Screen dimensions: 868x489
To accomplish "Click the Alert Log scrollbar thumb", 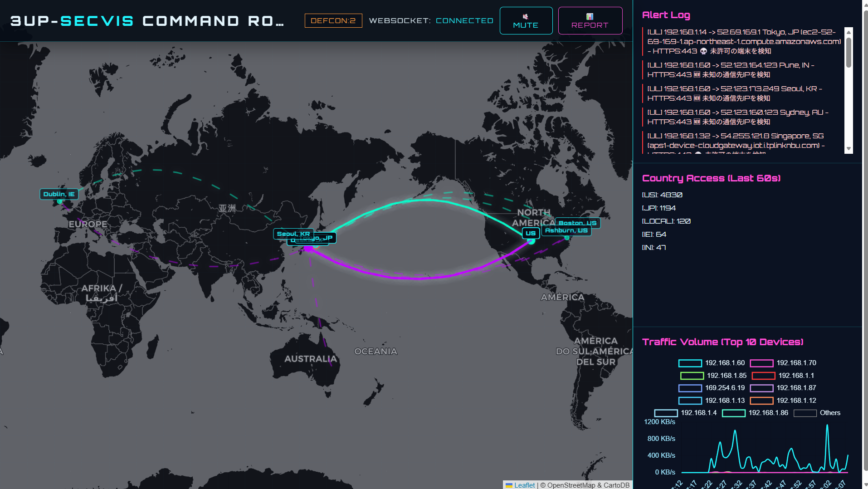I will (x=848, y=52).
